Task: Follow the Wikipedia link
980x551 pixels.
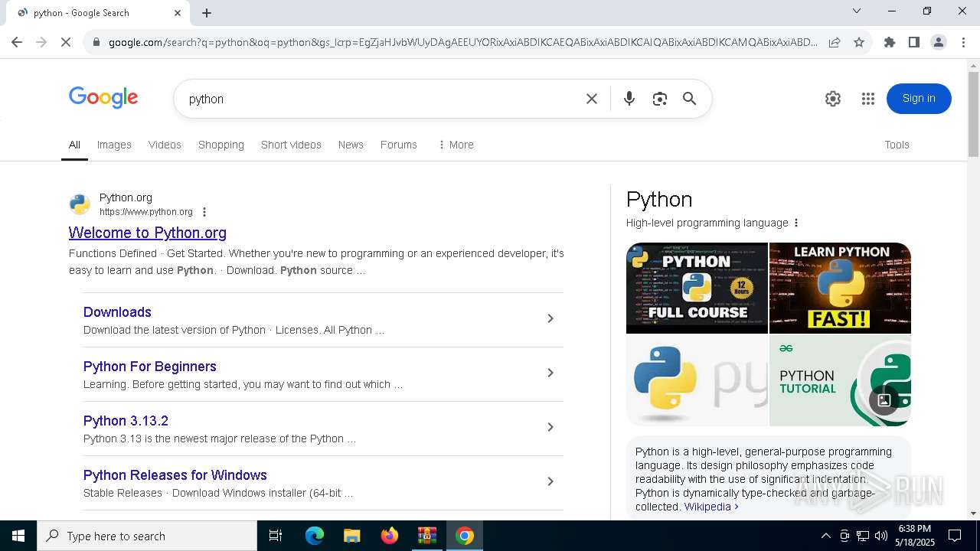Action: point(711,507)
